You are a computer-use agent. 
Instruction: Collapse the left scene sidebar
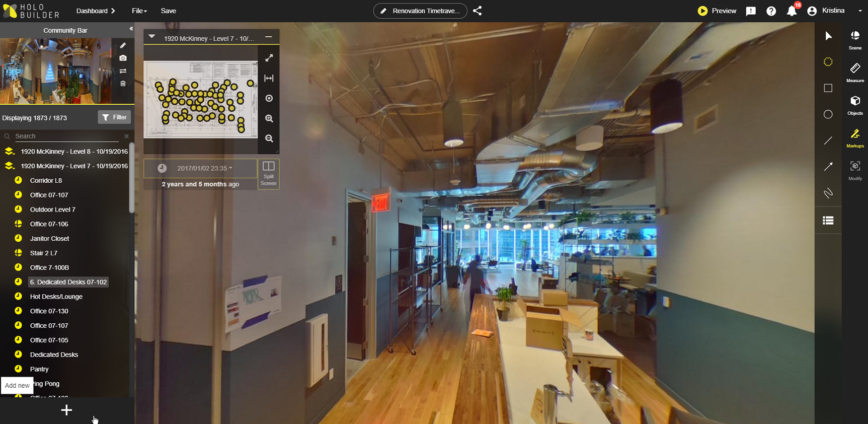[131, 29]
